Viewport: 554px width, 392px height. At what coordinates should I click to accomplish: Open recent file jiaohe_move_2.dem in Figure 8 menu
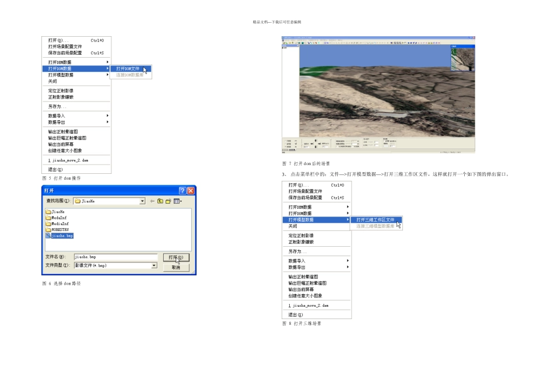316,306
